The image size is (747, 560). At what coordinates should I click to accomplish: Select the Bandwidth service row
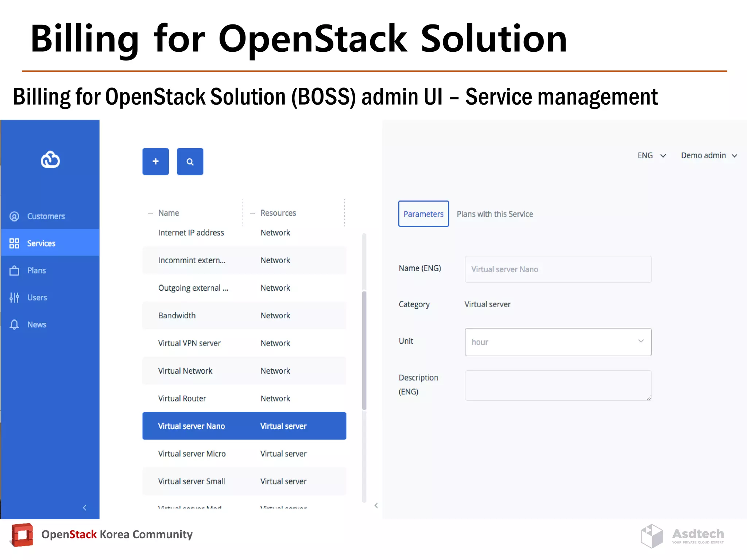pyautogui.click(x=244, y=315)
